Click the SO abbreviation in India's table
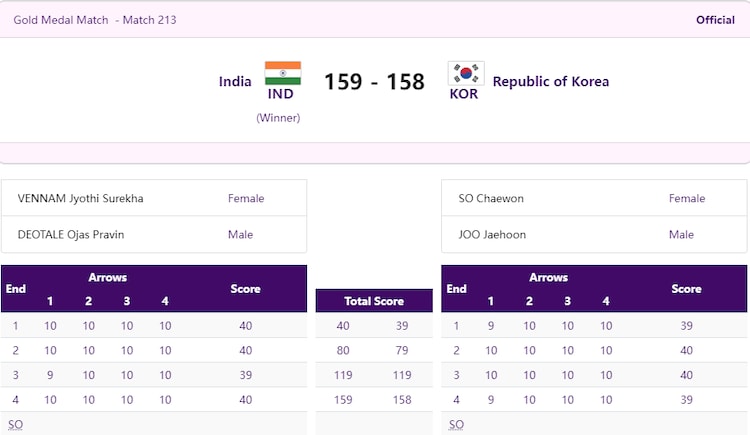 [x=15, y=424]
